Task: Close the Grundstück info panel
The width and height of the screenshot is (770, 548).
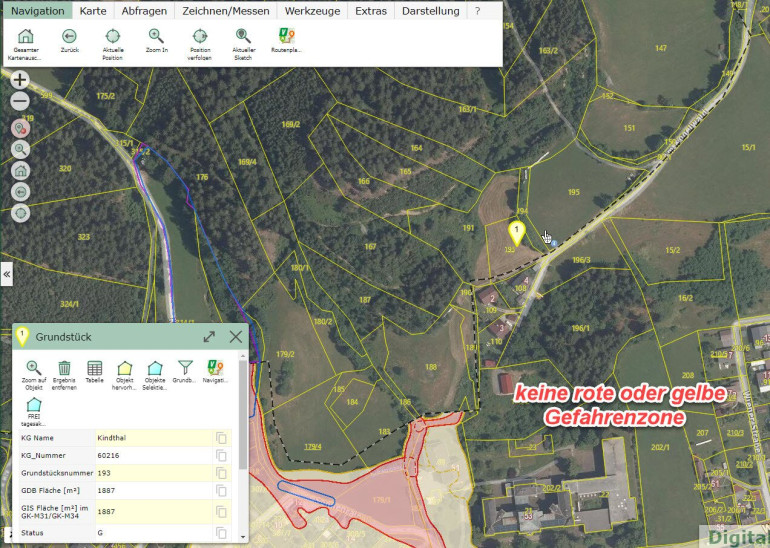Action: pyautogui.click(x=236, y=337)
